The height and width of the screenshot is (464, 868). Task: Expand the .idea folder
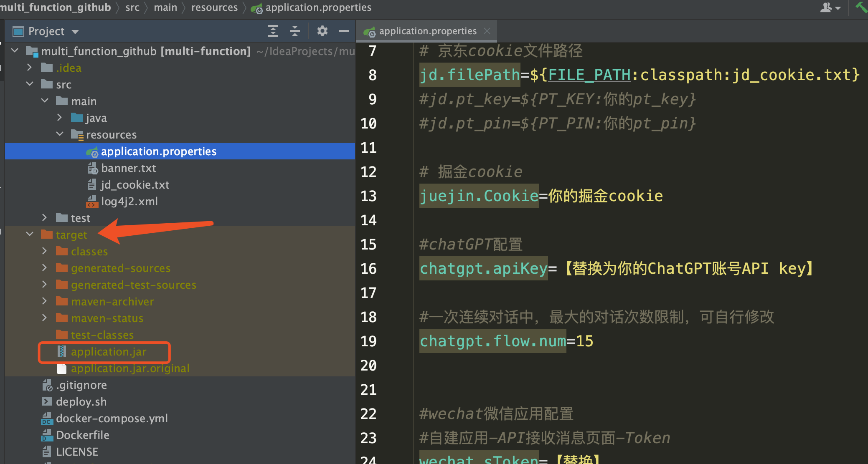[30, 67]
